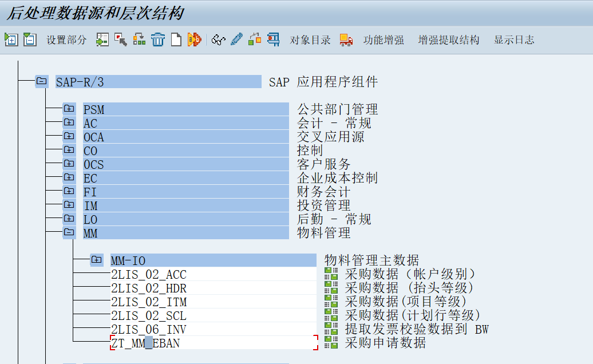Select datasource 2LIS_02_ACC
This screenshot has width=593, height=364.
[214, 274]
